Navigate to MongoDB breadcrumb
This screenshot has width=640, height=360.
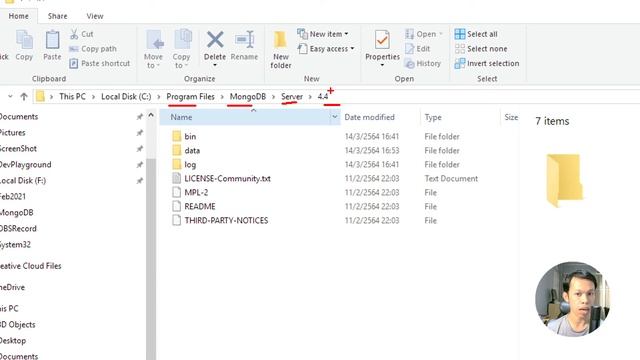click(x=248, y=97)
